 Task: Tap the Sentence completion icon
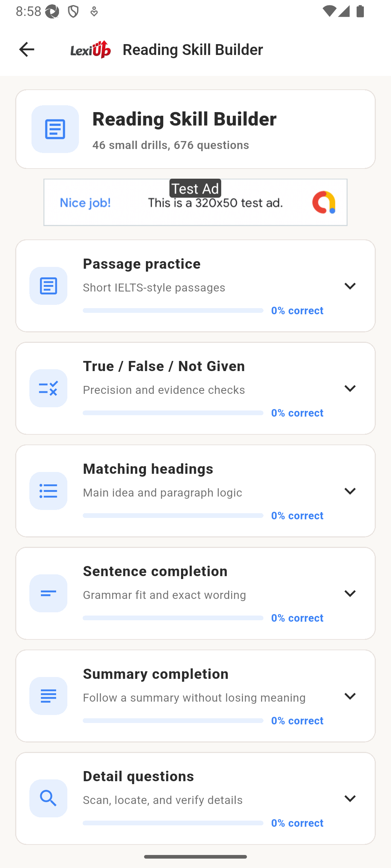[x=48, y=593]
